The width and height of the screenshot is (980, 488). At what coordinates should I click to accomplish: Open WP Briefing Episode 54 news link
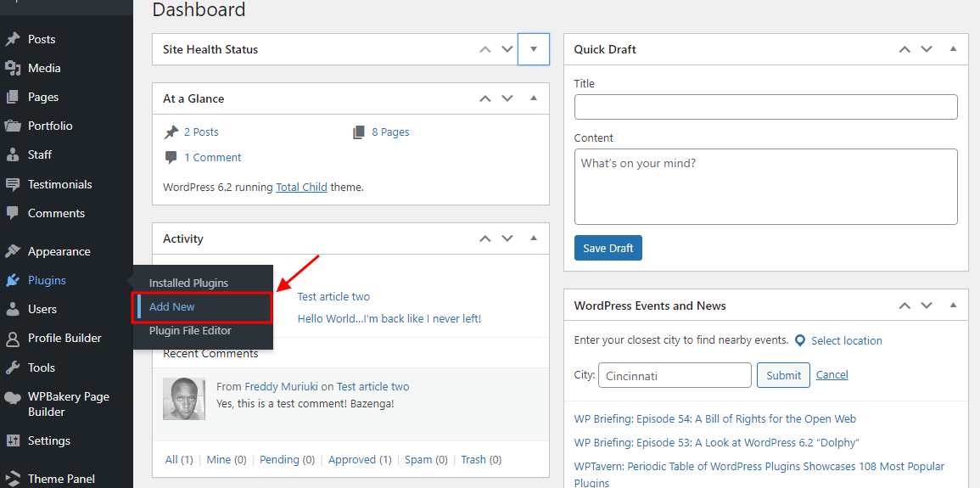coord(715,419)
